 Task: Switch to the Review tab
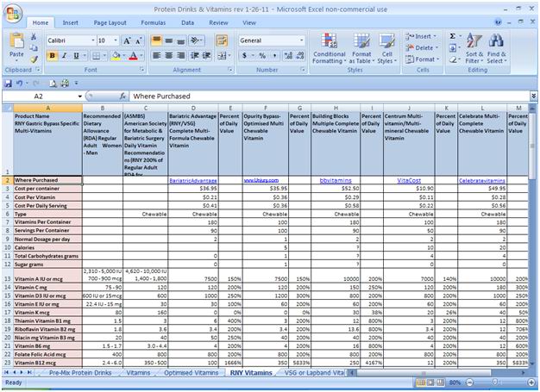(x=218, y=22)
